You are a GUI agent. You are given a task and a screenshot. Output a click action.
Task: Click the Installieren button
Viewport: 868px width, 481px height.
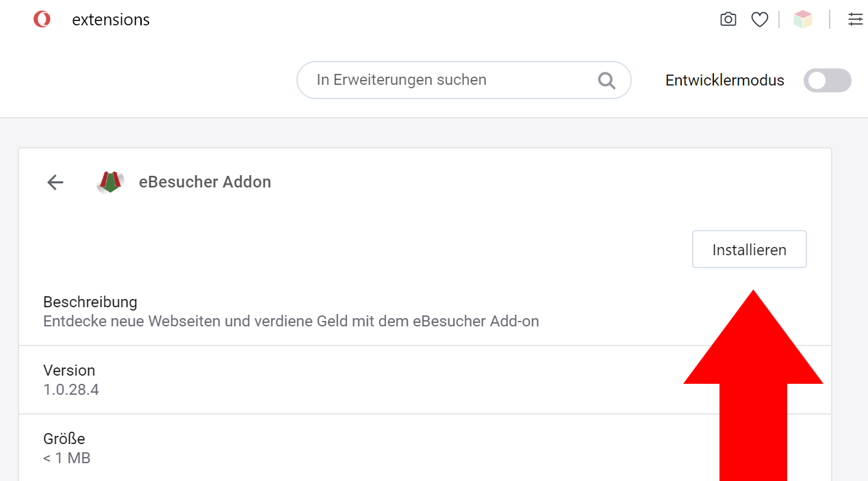pos(750,249)
